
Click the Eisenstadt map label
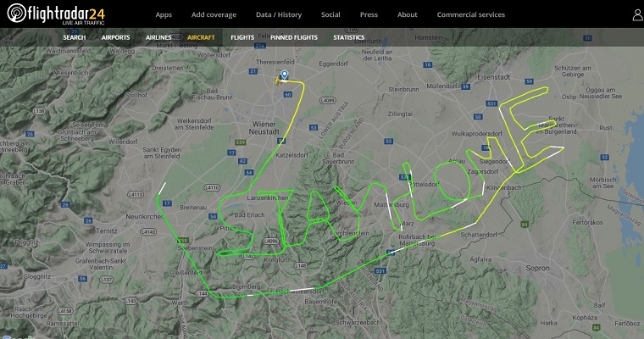[494, 77]
